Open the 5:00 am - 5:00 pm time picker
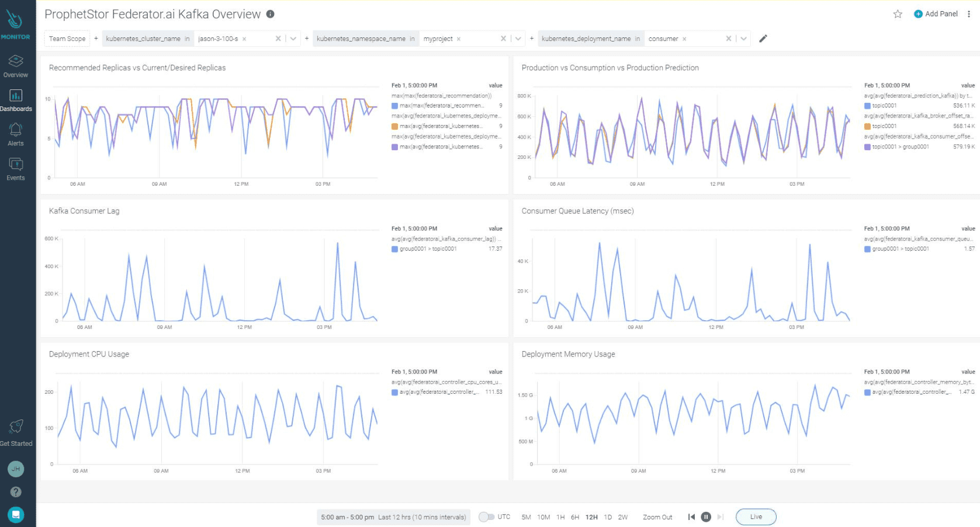This screenshot has width=980, height=527. click(x=393, y=517)
